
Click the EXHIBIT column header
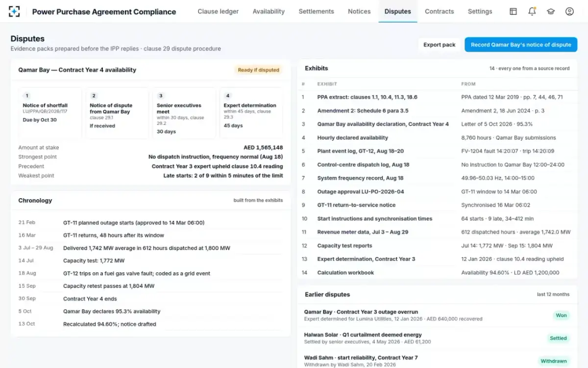click(327, 84)
